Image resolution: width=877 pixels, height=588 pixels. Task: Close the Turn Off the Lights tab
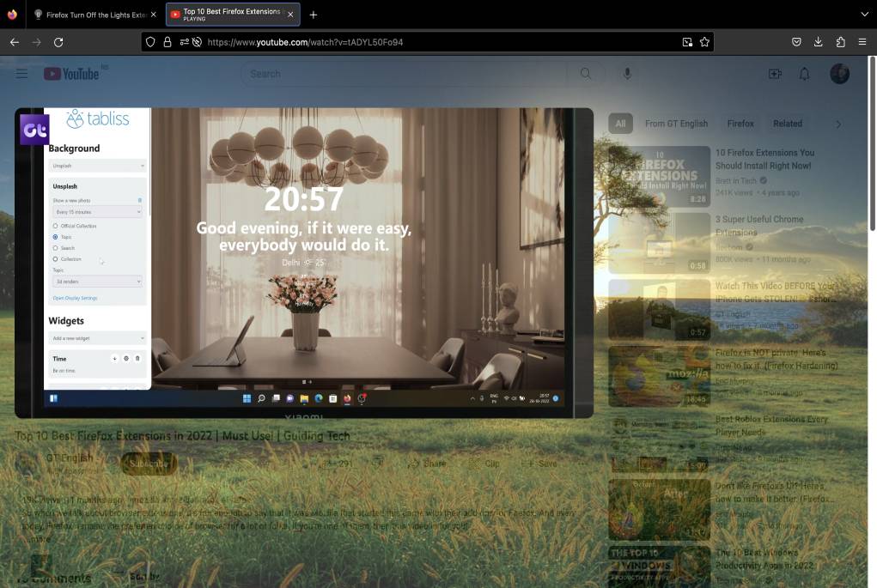coord(153,15)
